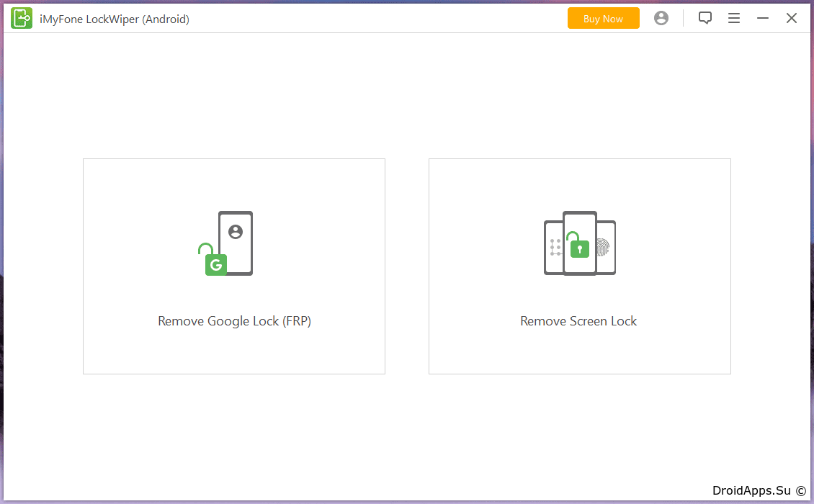Open the hamburger menu in title bar
The width and height of the screenshot is (814, 504).
pyautogui.click(x=733, y=18)
